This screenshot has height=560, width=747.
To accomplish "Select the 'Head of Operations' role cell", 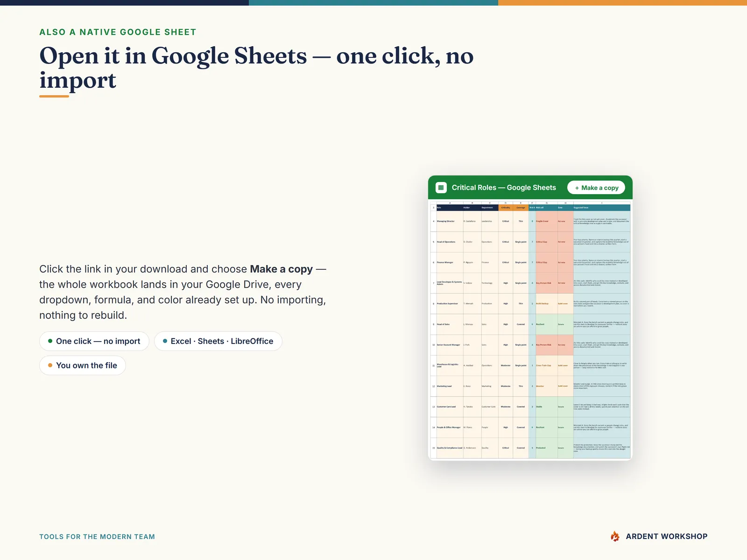I will point(449,242).
